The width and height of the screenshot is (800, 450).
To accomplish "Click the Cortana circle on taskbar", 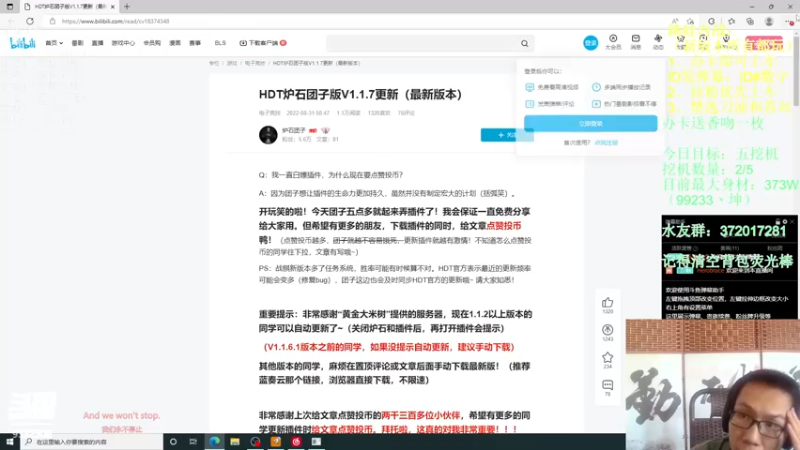I will pyautogui.click(x=173, y=442).
